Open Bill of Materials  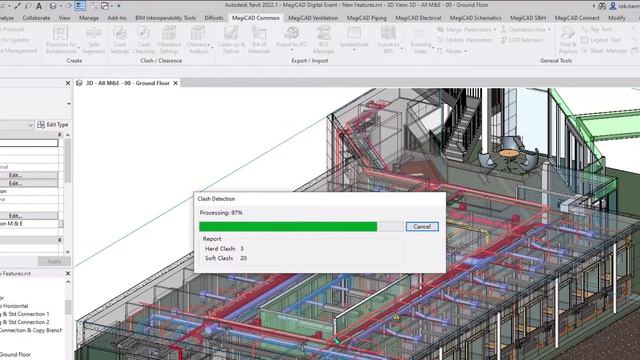click(x=259, y=40)
